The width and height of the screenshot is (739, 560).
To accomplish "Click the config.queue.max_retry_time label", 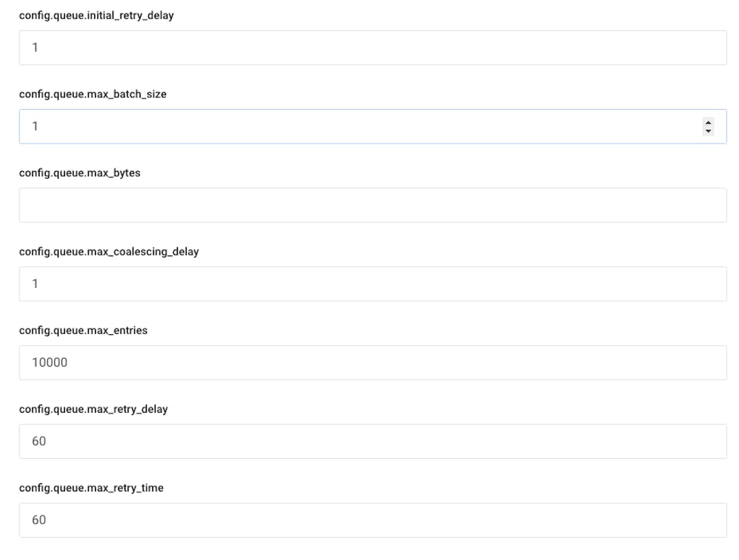I will (91, 488).
